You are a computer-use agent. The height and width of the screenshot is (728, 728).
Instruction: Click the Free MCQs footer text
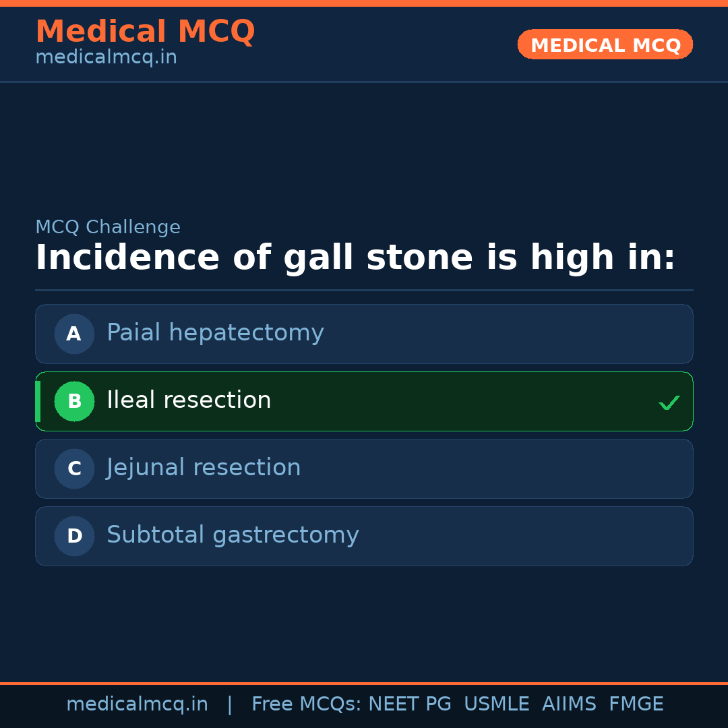(x=306, y=704)
